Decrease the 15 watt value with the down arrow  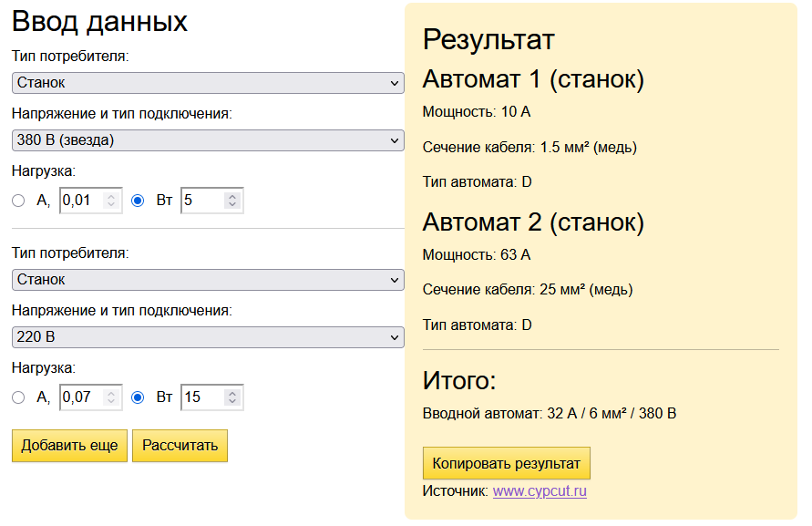232,402
